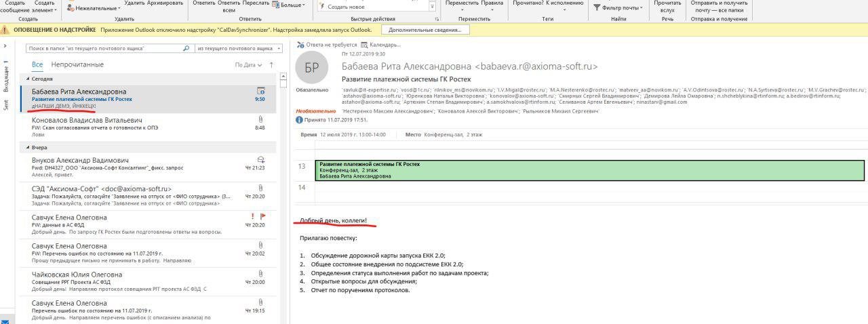Image resolution: width=868 pixels, height=324 pixels.
Task: Open the По Дата sorting dropdown
Action: coord(248,65)
